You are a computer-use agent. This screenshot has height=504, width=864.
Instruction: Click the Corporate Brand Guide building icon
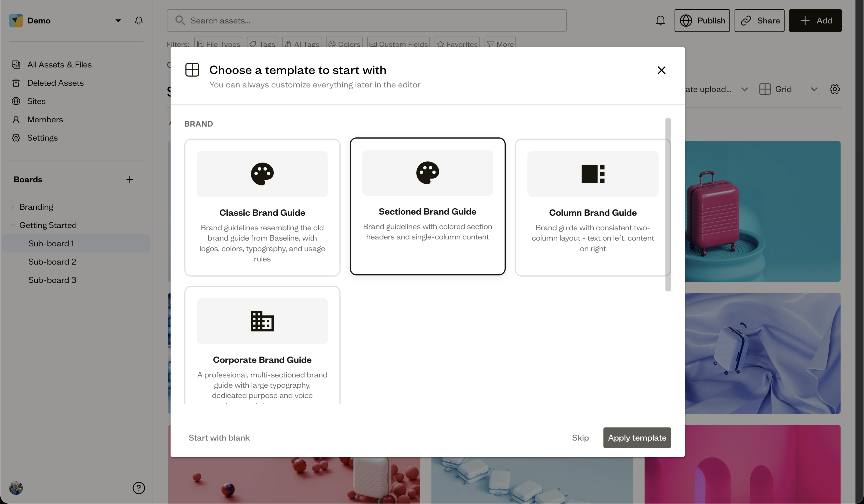click(x=262, y=321)
